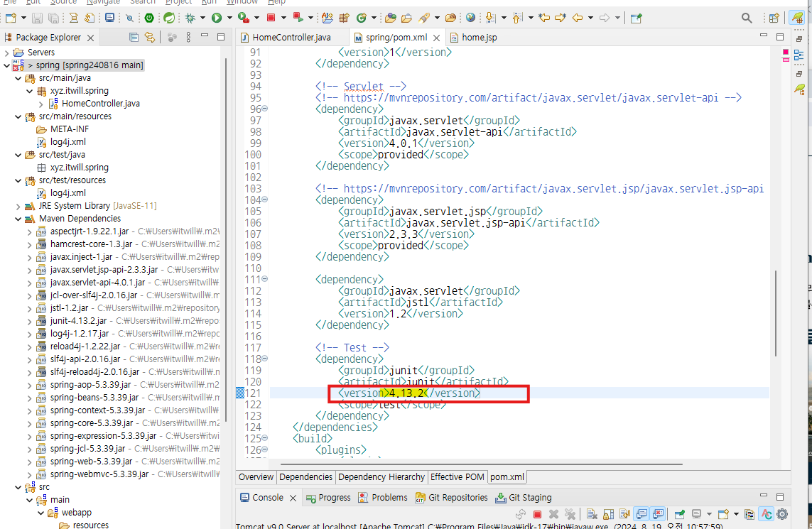
Task: Open the Dependency Hierarchy tab
Action: coord(381,476)
